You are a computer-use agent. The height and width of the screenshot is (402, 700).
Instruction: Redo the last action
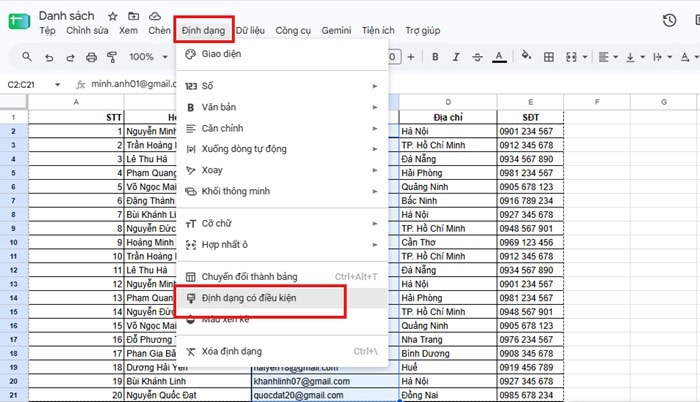(70, 57)
